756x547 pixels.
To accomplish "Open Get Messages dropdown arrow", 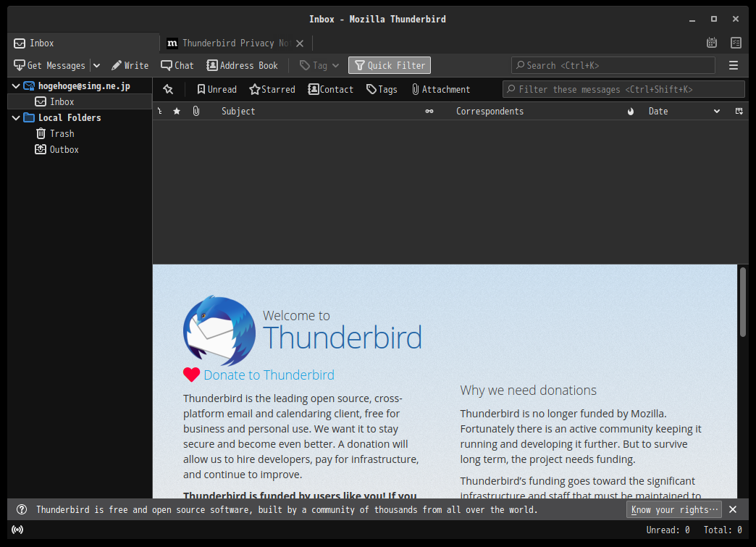I will point(96,65).
